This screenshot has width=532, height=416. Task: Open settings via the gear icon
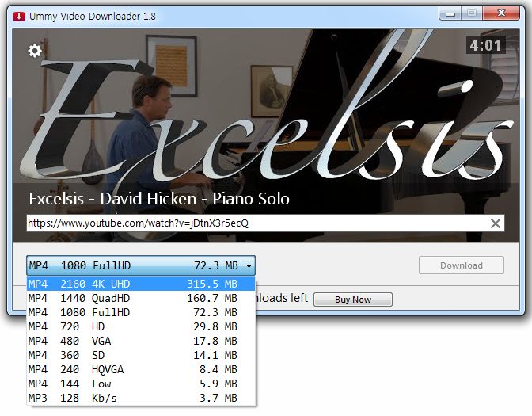(35, 51)
